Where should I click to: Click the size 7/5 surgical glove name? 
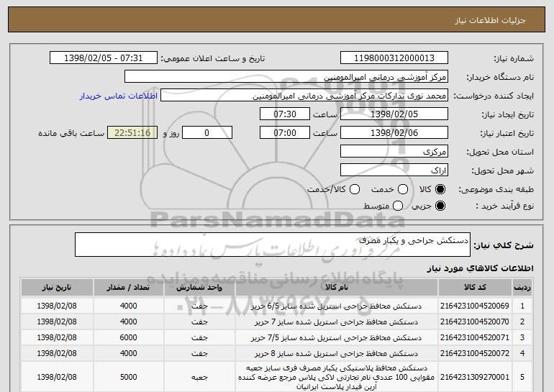pos(336,337)
